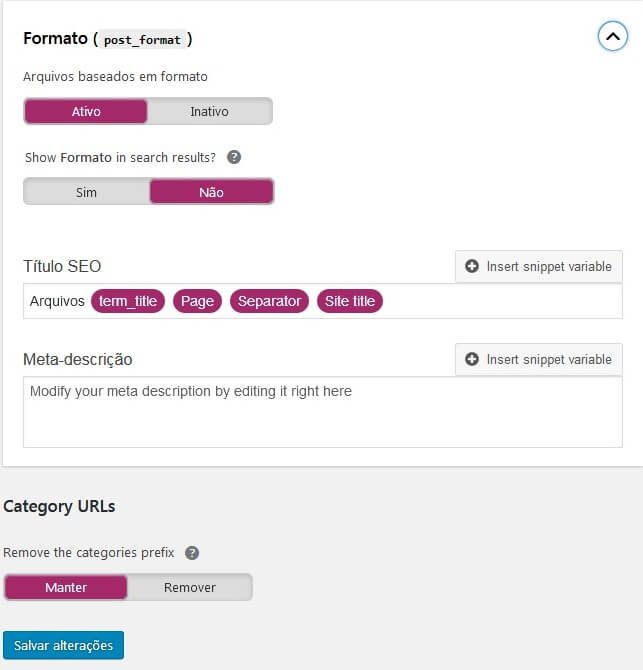The height and width of the screenshot is (670, 643).
Task: Select the Page variable tag
Action: click(x=197, y=301)
